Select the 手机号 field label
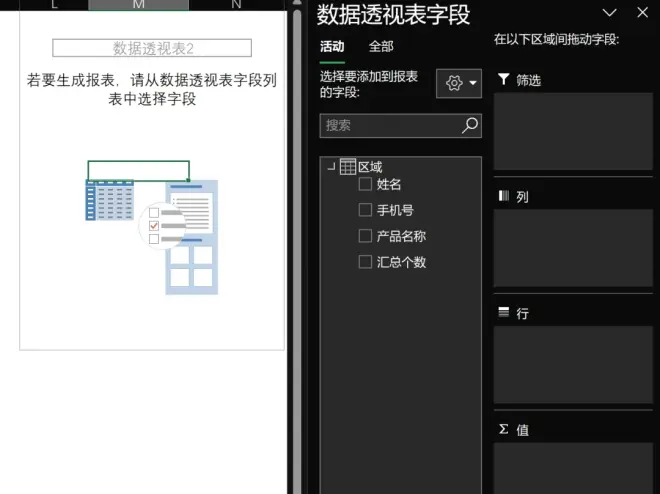The width and height of the screenshot is (660, 494). (x=395, y=210)
